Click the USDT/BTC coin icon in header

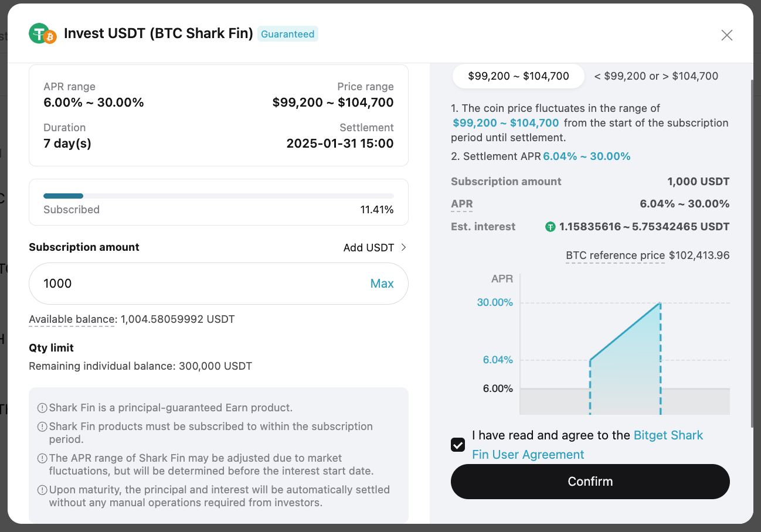click(x=42, y=34)
